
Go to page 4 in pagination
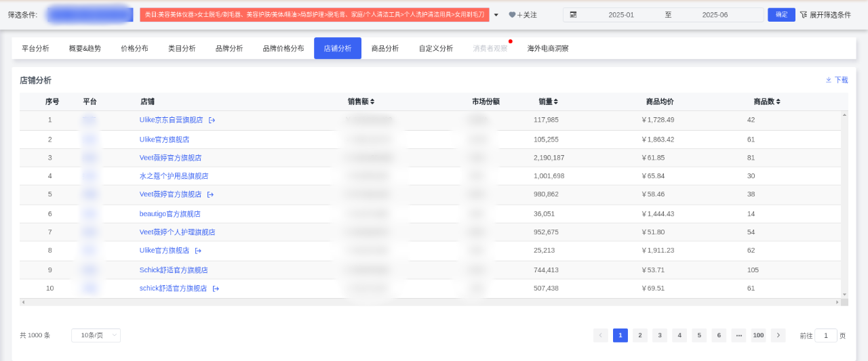679,335
